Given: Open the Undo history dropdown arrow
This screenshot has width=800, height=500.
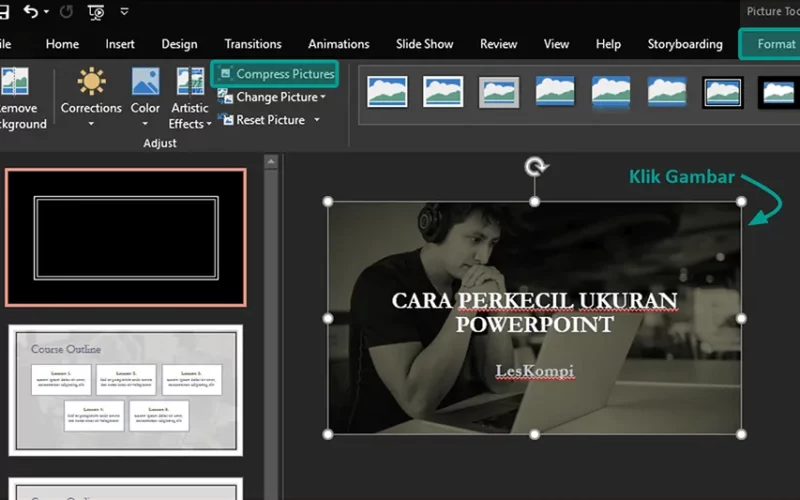Looking at the screenshot, I should point(46,11).
